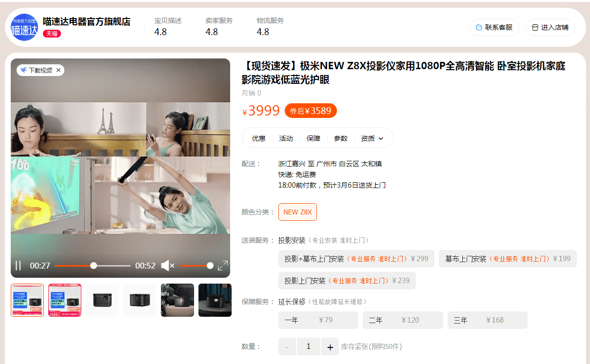Adjust the video volume slider
590x364 pixels.
197,266
